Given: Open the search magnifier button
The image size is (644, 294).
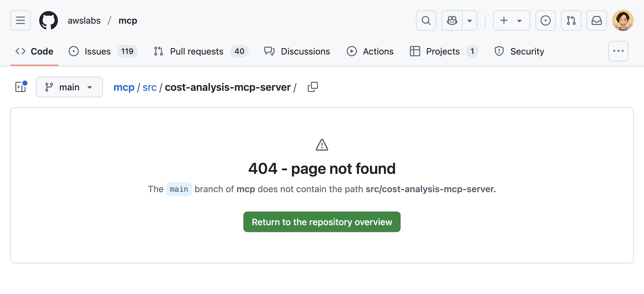Looking at the screenshot, I should 426,20.
